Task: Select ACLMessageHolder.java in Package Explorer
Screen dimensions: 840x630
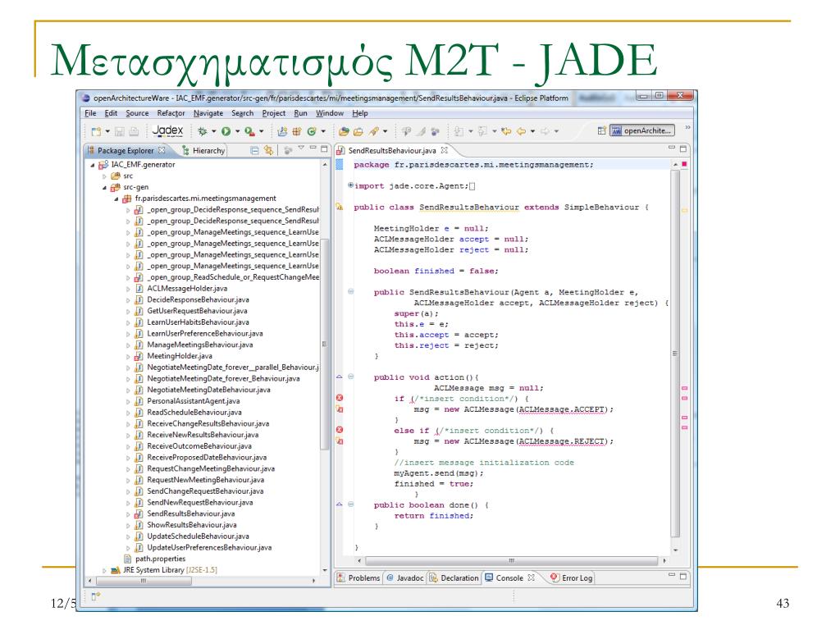Action: pos(187,289)
